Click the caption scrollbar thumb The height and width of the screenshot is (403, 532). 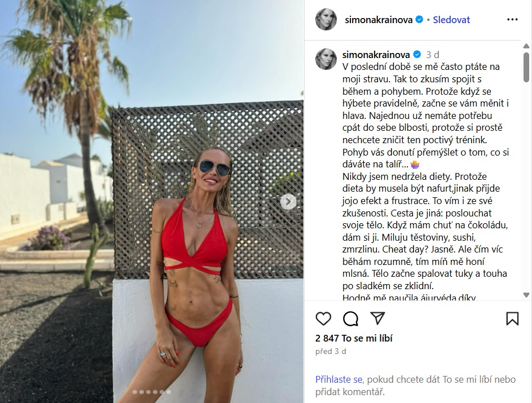point(526,67)
